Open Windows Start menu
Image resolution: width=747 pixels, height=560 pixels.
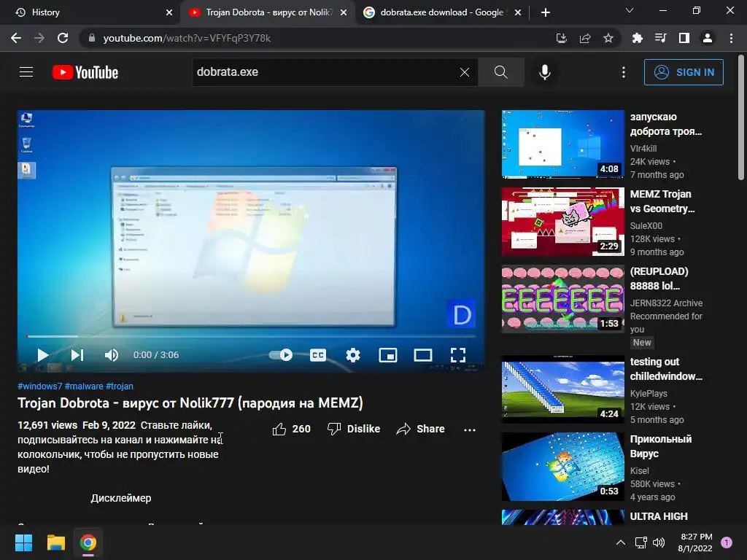(23, 542)
